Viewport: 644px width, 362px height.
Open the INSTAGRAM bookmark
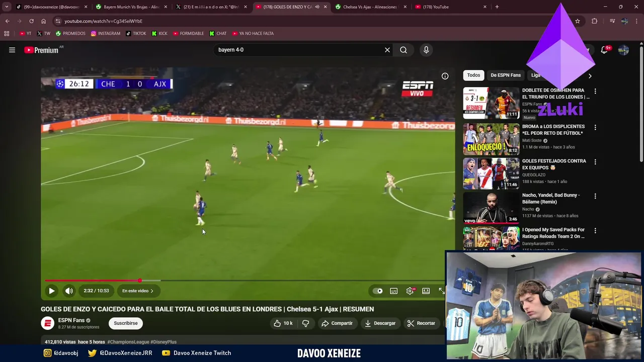coord(106,34)
